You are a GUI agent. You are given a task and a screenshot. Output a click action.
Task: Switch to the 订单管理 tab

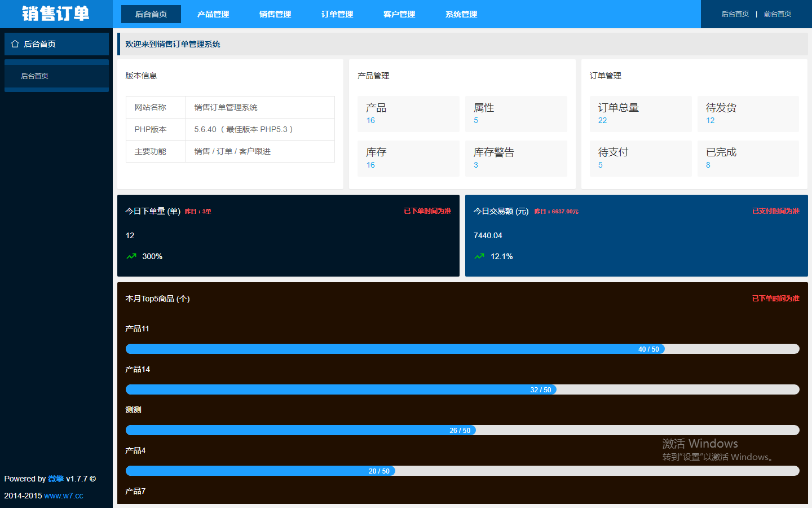(336, 15)
